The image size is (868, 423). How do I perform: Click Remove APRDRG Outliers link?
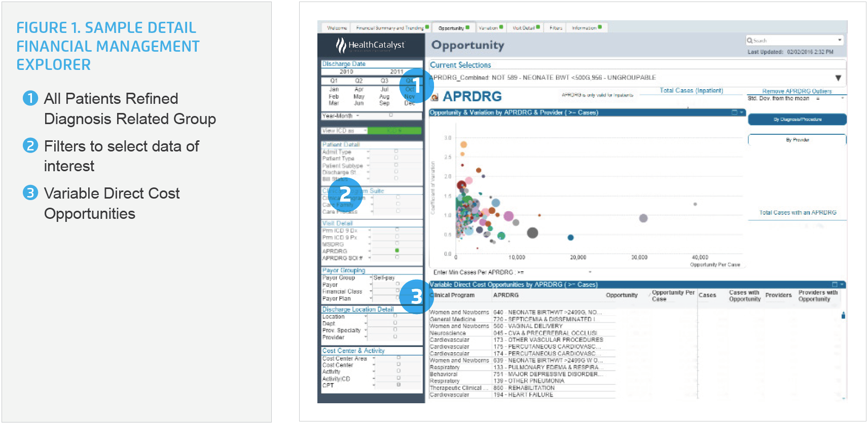pyautogui.click(x=797, y=91)
